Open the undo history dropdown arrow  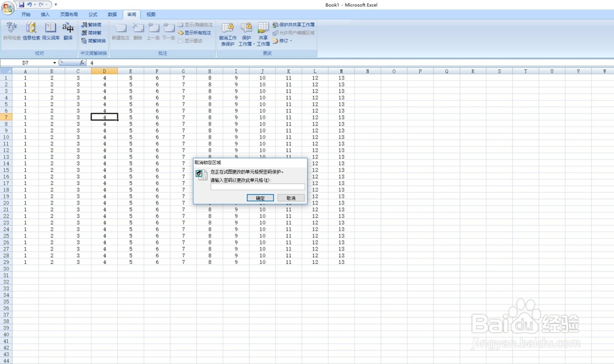coord(34,5)
